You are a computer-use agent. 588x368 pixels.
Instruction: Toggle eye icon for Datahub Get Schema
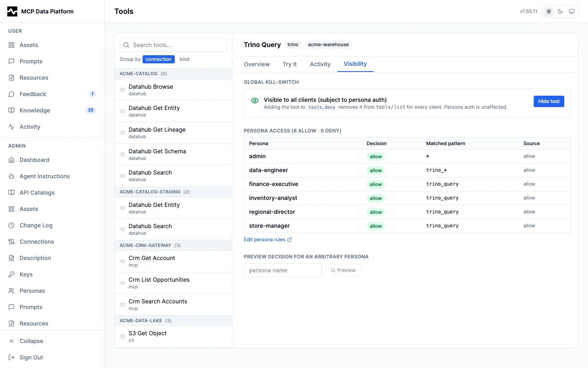tap(122, 154)
